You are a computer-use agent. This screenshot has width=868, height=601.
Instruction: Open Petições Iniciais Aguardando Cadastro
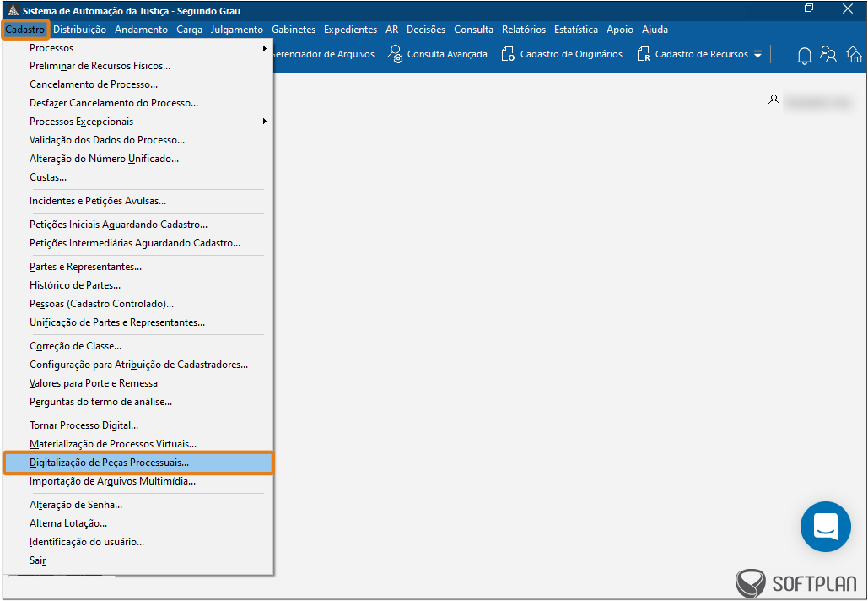pos(138,225)
